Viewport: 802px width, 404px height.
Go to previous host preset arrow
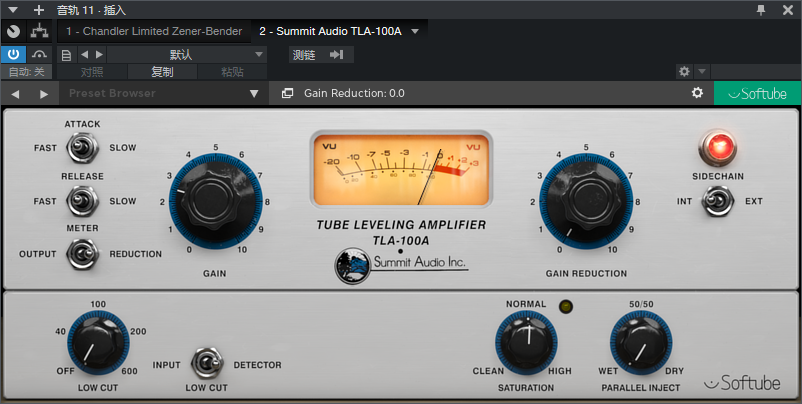click(84, 55)
